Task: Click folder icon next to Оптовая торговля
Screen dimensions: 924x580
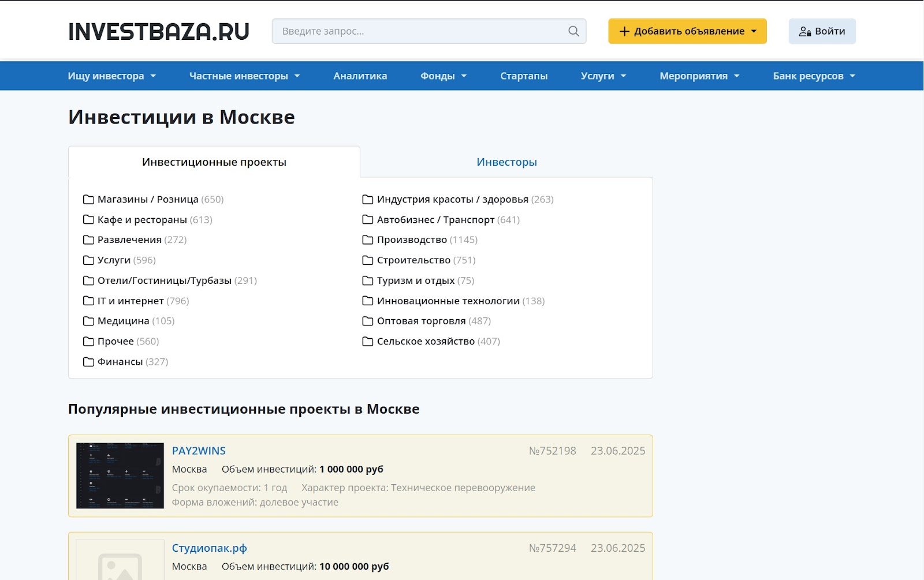Action: pyautogui.click(x=368, y=321)
